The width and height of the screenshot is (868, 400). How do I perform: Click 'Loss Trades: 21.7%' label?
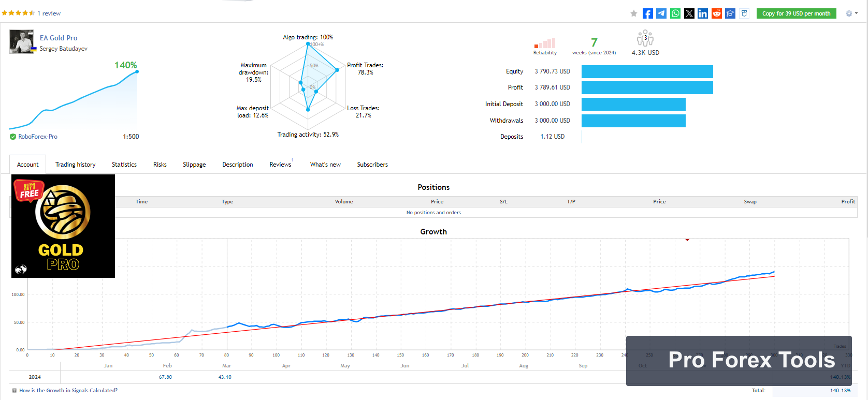click(363, 112)
